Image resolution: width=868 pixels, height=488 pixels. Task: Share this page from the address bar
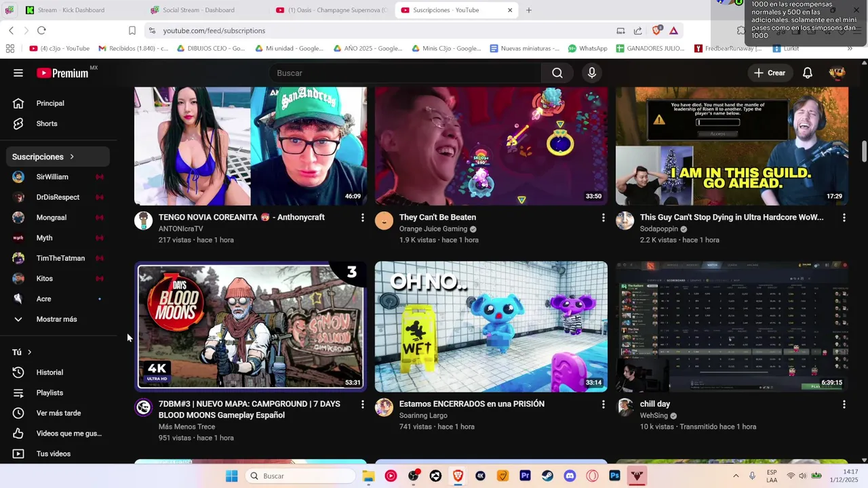coord(638,30)
